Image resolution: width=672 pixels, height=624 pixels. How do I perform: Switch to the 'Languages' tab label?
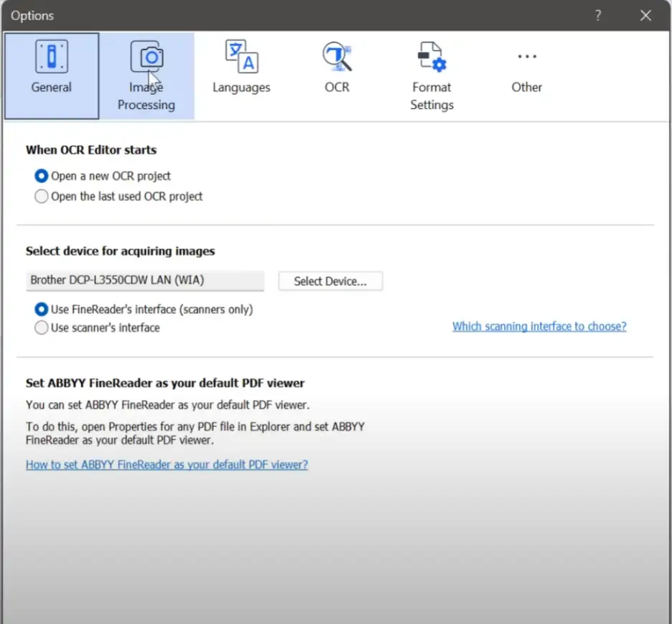(241, 88)
